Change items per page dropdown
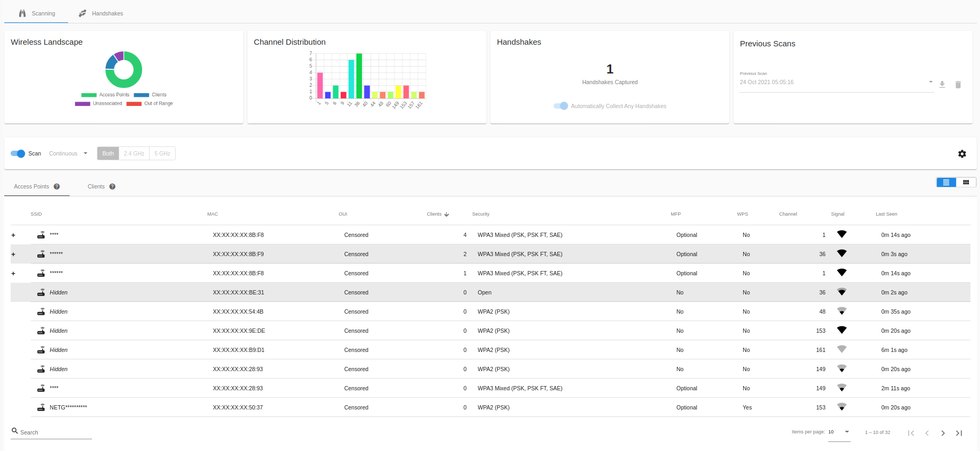Screen dimensions: 980x451 [839, 432]
